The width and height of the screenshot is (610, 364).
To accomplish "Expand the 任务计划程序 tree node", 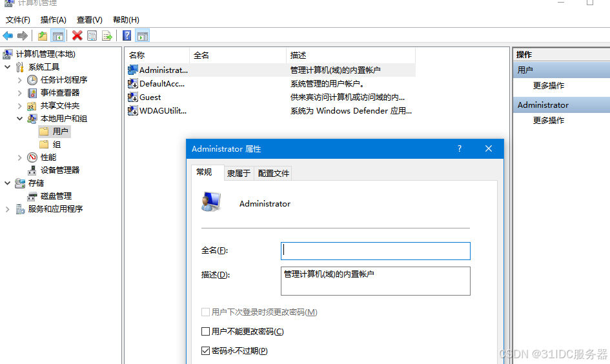I will pyautogui.click(x=19, y=80).
